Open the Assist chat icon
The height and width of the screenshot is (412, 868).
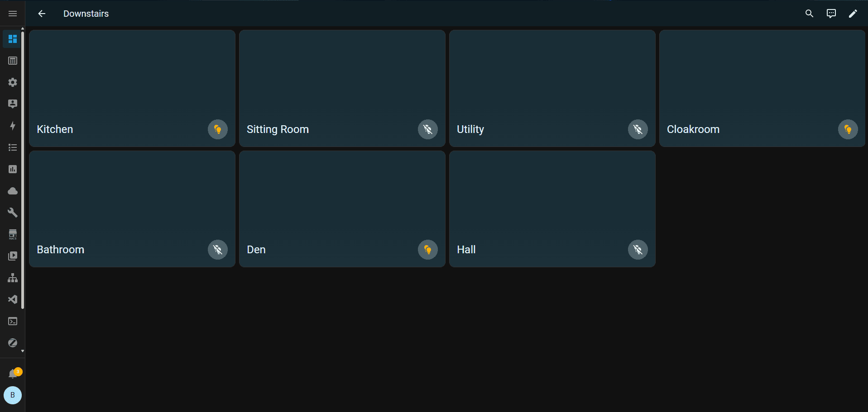pos(831,14)
